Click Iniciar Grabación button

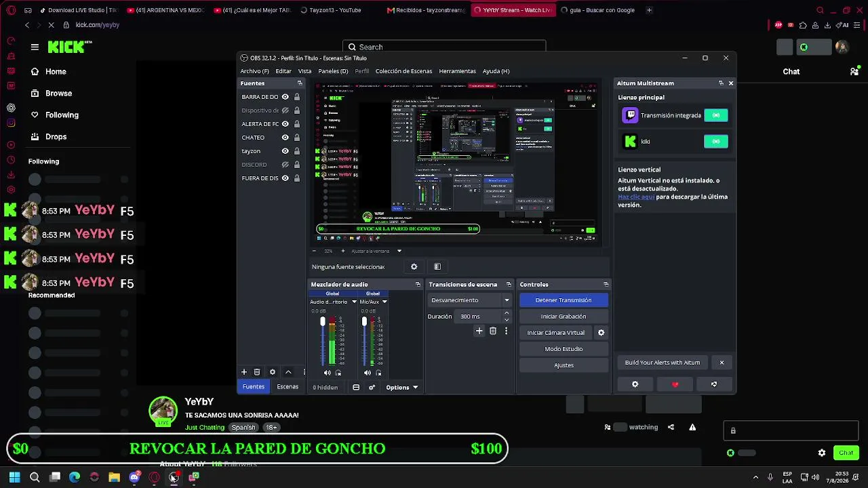pyautogui.click(x=564, y=317)
